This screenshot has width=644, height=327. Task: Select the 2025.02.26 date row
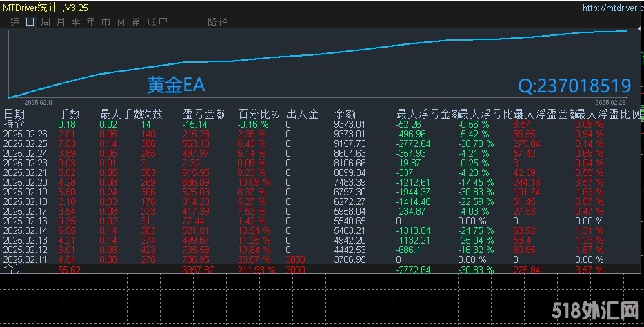coord(25,134)
